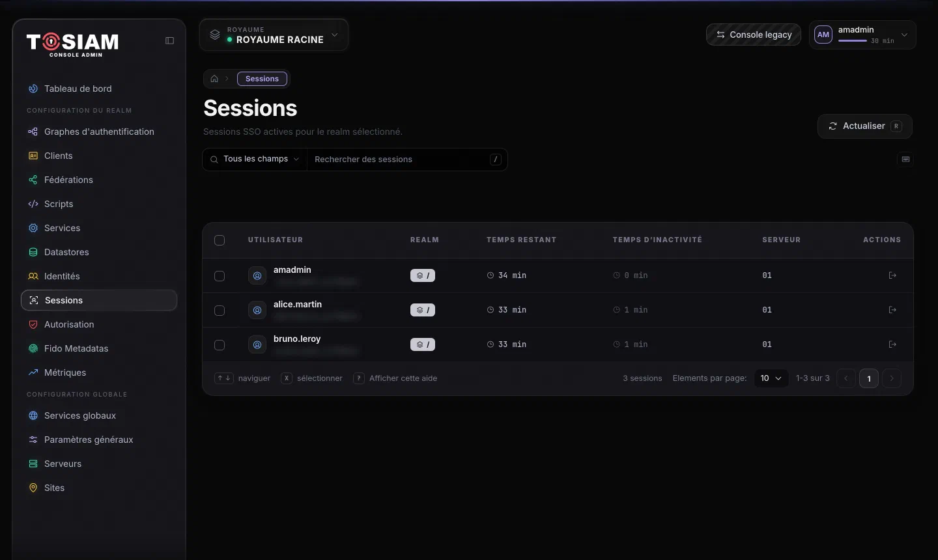938x560 pixels.
Task: Open Métriques page
Action: click(99, 372)
